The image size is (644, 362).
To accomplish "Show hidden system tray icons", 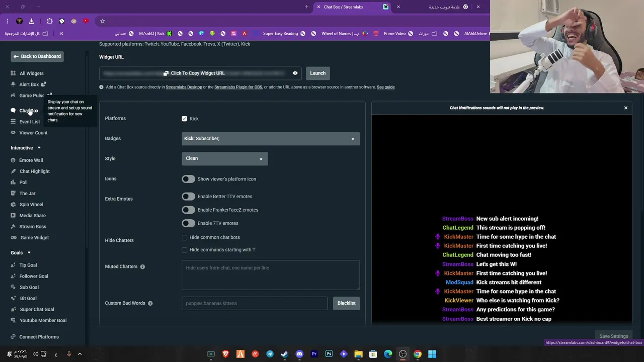I will [79, 354].
